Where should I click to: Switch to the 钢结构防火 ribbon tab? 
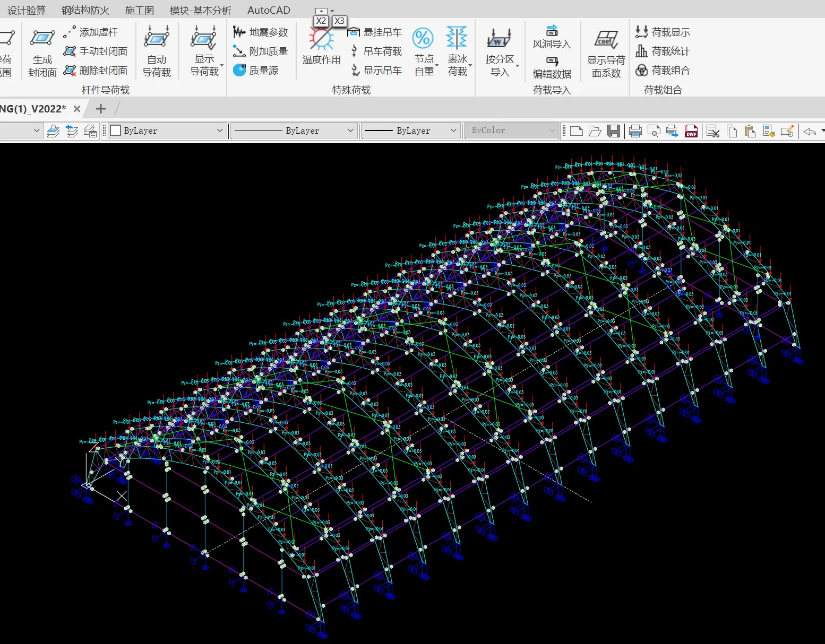point(85,10)
